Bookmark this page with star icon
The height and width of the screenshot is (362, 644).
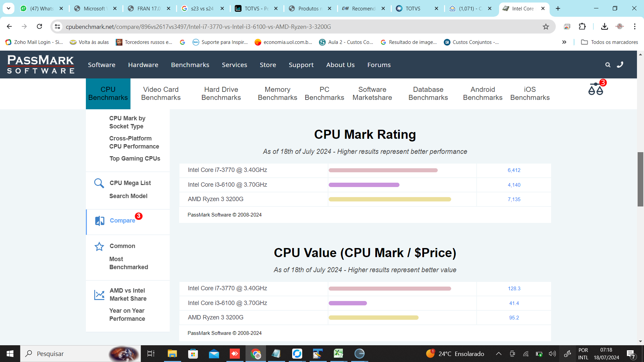coord(546,26)
